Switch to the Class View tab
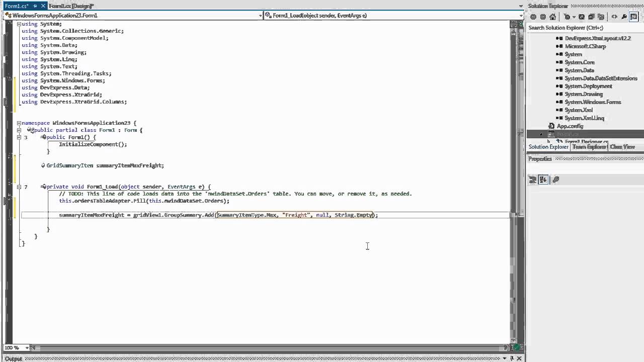 622,147
